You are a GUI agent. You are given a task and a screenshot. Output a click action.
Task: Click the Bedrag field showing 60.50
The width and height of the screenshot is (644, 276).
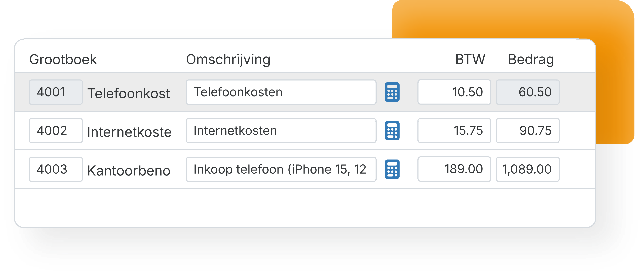[x=528, y=92]
